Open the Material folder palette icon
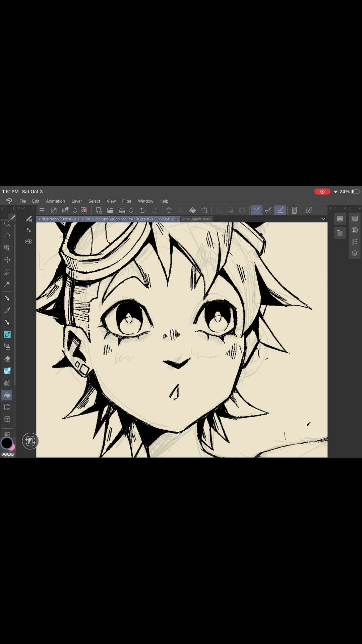 point(340,233)
